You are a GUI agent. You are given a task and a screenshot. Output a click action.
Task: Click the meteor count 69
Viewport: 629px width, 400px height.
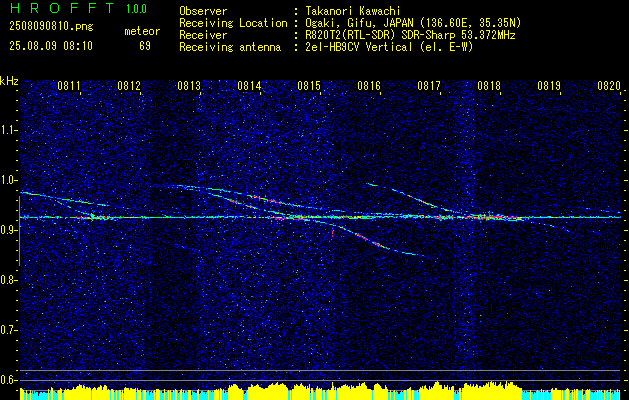pos(145,46)
